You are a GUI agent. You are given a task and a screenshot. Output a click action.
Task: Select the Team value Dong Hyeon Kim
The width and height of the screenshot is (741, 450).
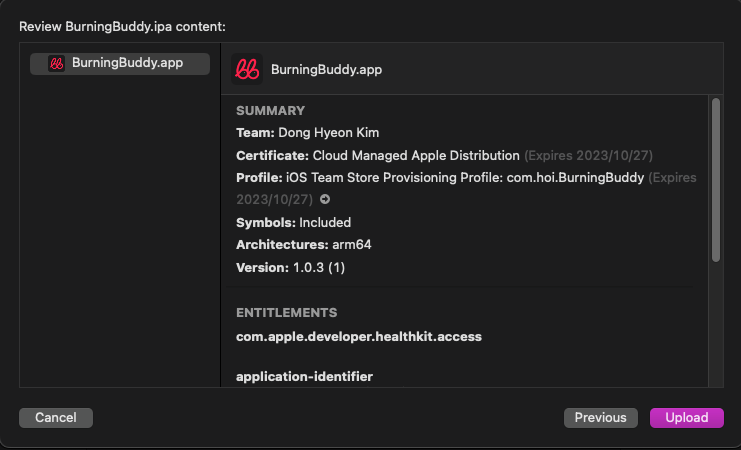pos(328,133)
